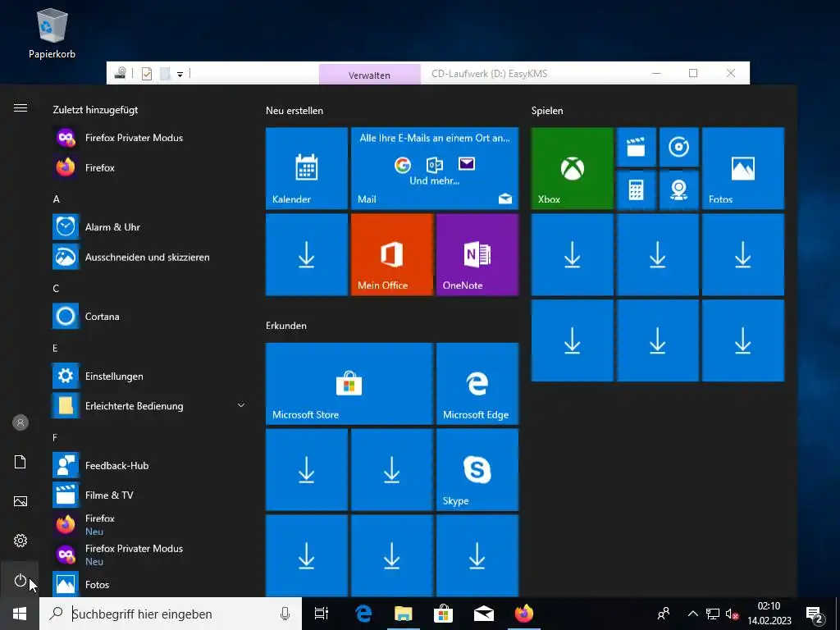Click the letter C group header
The width and height of the screenshot is (840, 630).
click(x=56, y=288)
